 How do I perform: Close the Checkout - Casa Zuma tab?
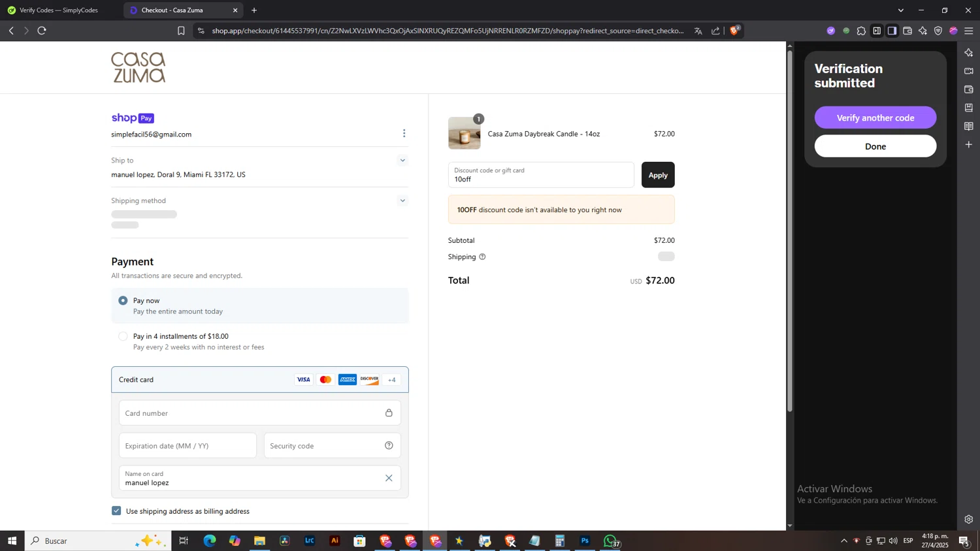235,10
